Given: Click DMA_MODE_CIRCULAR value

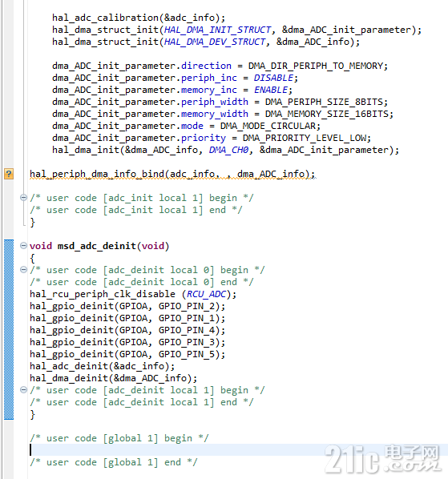Looking at the screenshot, I should 268,126.
